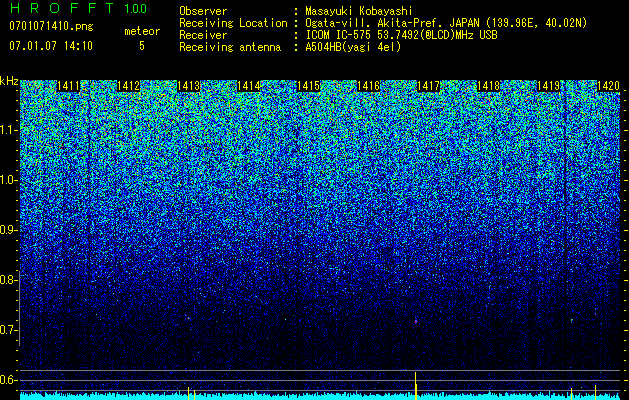Click the yellow signal spike at 1420

pos(596,392)
